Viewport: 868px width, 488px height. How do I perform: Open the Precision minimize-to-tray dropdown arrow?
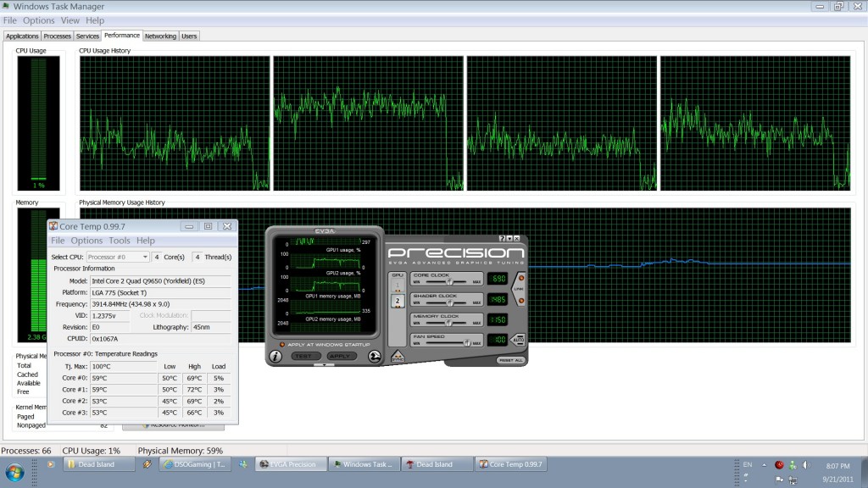510,239
